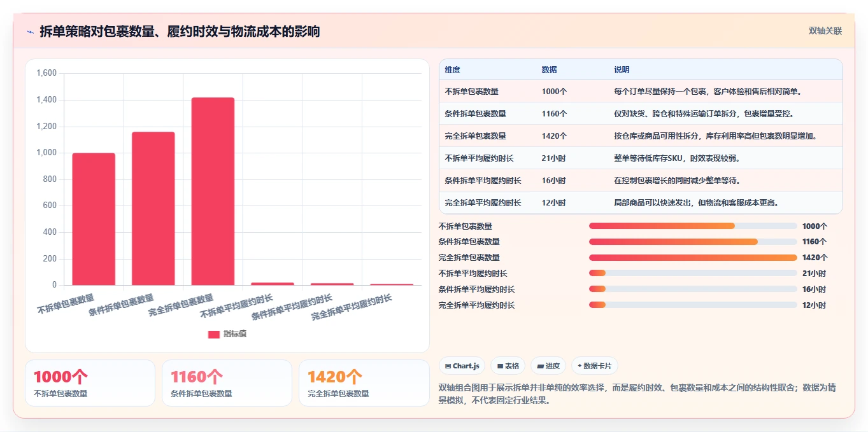Viewport: 868px width, 432px height.
Task: Open the 1000个 data card
Action: (90, 383)
